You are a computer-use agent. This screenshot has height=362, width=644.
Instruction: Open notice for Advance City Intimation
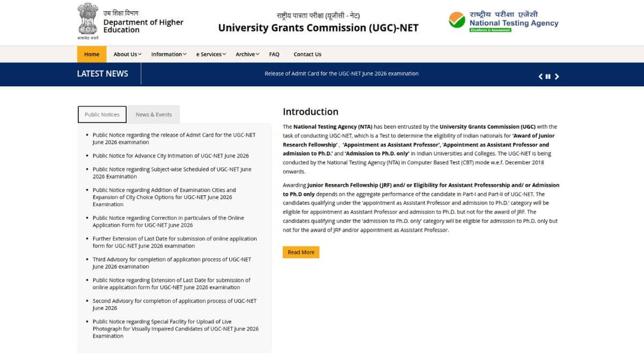tap(171, 156)
